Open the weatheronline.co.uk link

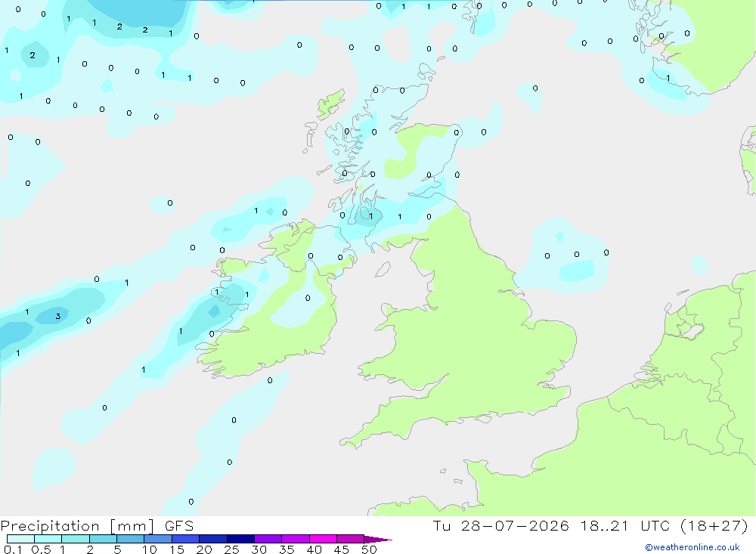692,547
